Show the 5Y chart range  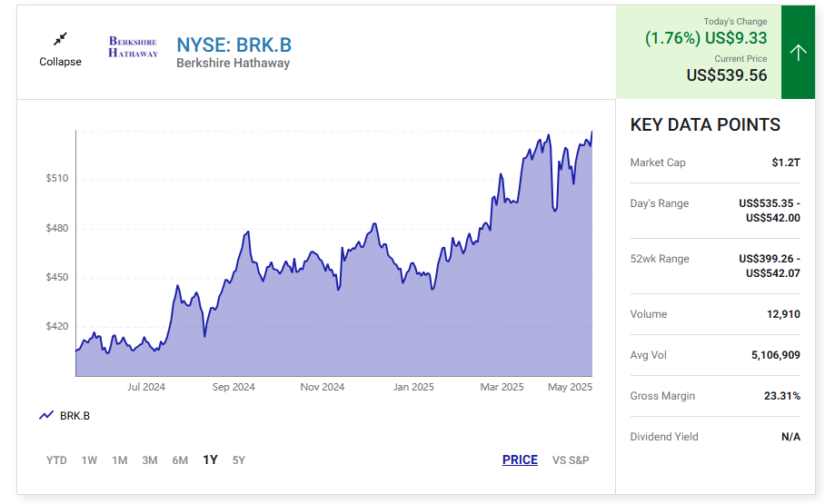238,460
